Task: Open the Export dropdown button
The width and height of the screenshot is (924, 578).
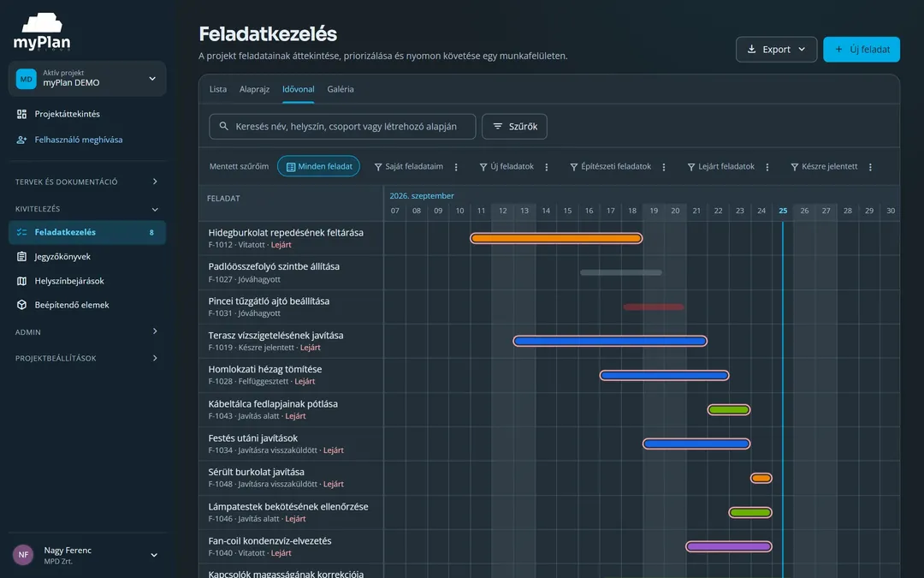Action: pos(776,50)
